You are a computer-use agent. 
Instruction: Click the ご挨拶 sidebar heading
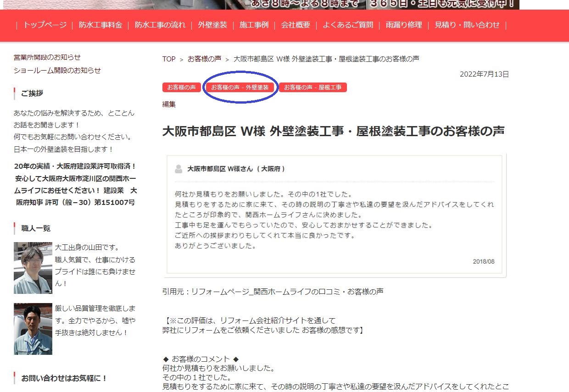pos(32,94)
